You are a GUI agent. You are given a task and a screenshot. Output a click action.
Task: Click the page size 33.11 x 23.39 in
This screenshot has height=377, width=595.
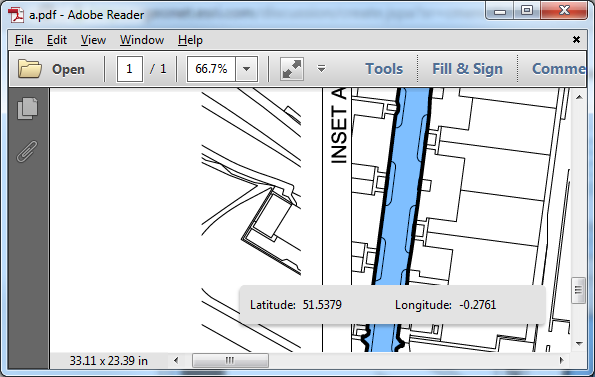(x=109, y=361)
